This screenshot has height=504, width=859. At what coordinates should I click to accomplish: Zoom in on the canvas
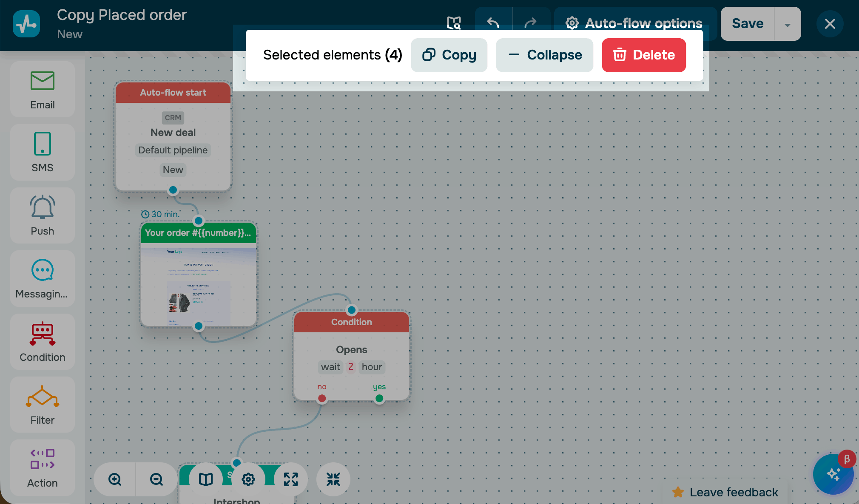coord(115,479)
